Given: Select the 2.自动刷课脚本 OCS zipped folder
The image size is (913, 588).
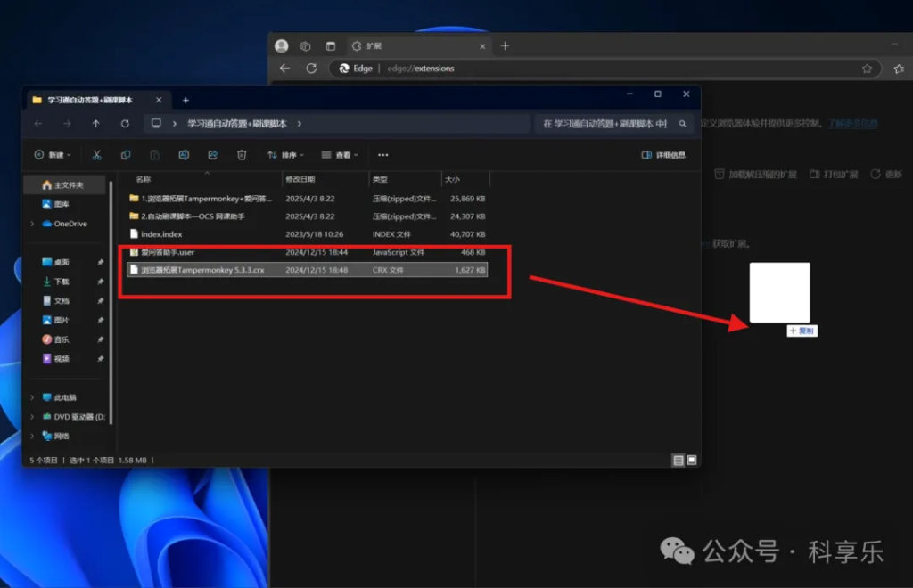Looking at the screenshot, I should (308, 216).
